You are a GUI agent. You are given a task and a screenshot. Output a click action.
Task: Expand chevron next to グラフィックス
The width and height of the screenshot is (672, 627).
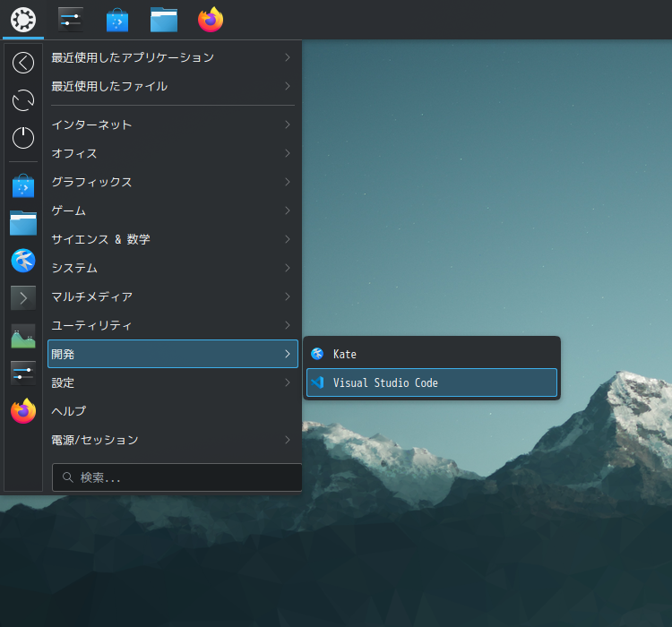[288, 182]
